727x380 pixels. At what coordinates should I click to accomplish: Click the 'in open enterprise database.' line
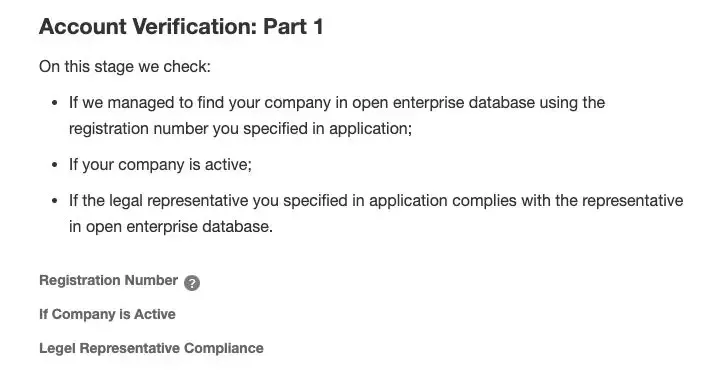[171, 227]
